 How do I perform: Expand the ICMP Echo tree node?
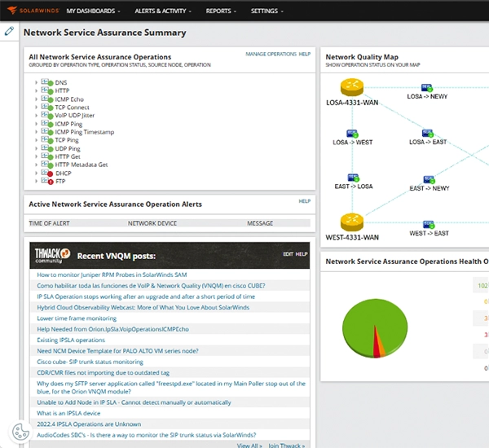tap(36, 99)
